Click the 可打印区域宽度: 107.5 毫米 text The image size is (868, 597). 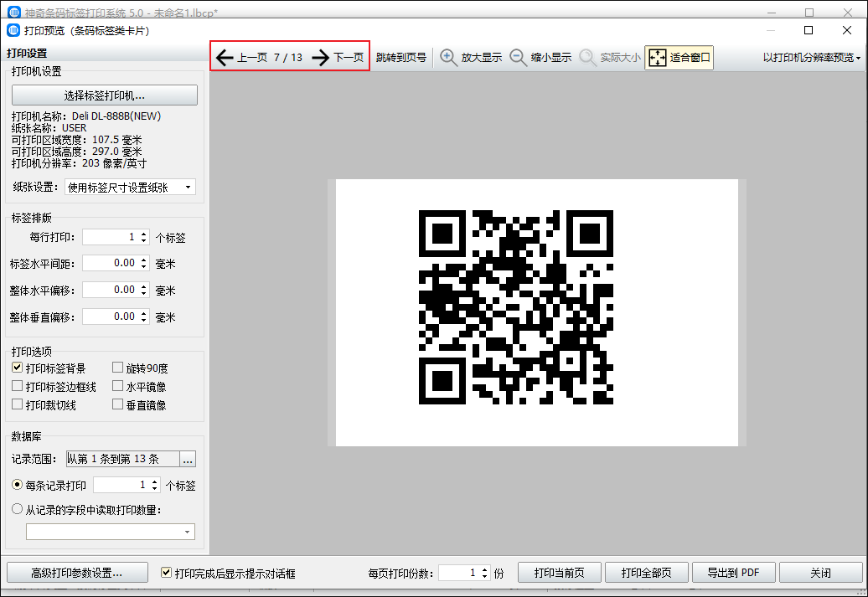(77, 140)
